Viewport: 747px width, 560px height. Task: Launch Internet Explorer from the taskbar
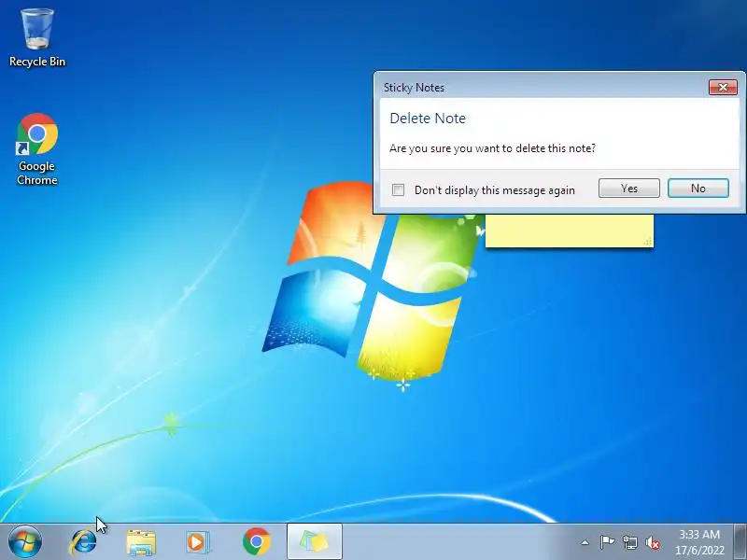point(84,542)
